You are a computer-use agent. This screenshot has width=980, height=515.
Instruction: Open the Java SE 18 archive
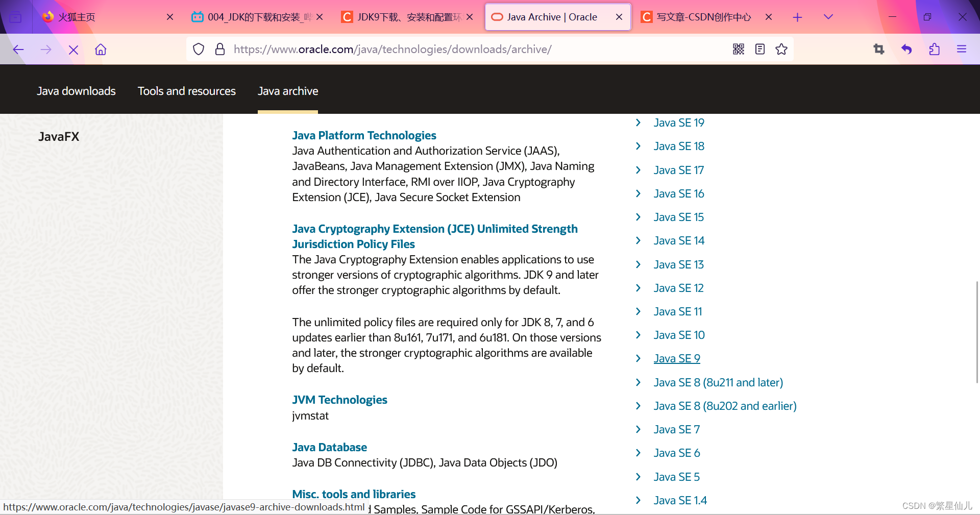coord(679,146)
